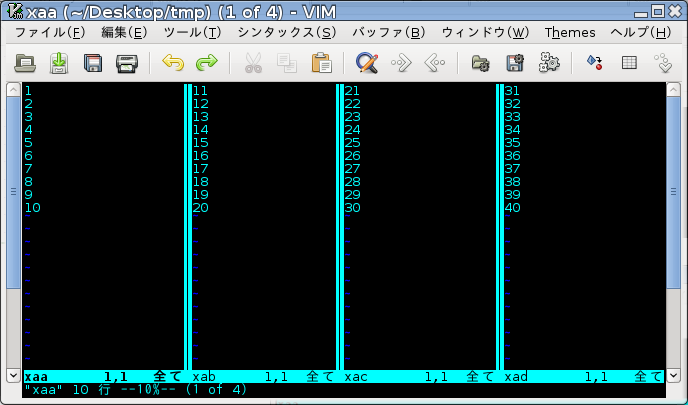Click right scrollbar up arrow
This screenshot has width=688, height=405.
click(x=673, y=90)
